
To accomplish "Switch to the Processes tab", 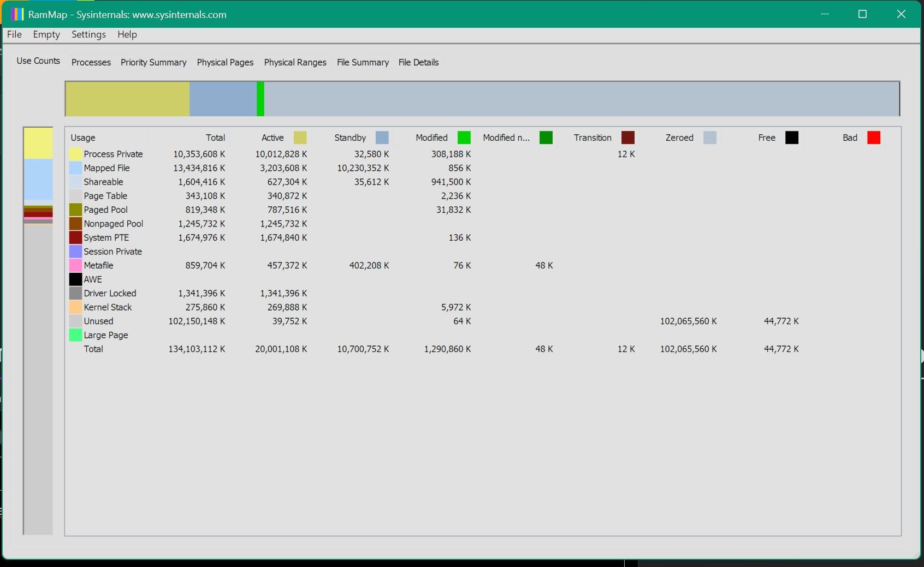I will pos(91,62).
